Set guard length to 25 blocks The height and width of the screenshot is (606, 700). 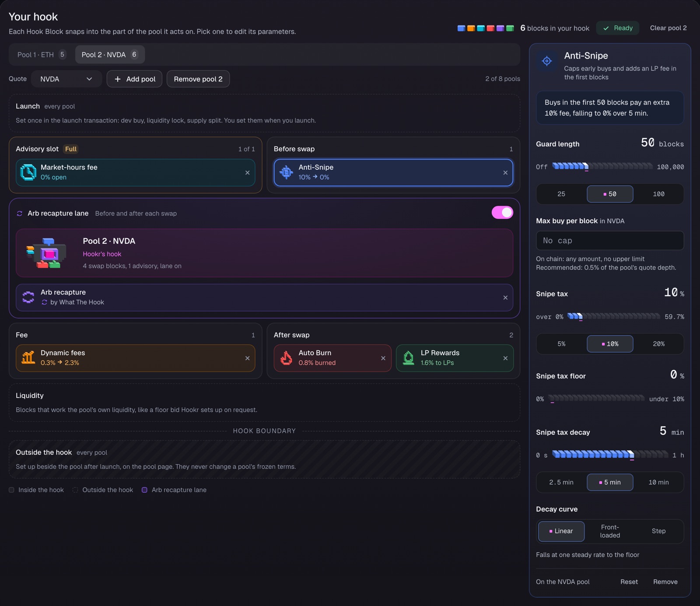(561, 194)
